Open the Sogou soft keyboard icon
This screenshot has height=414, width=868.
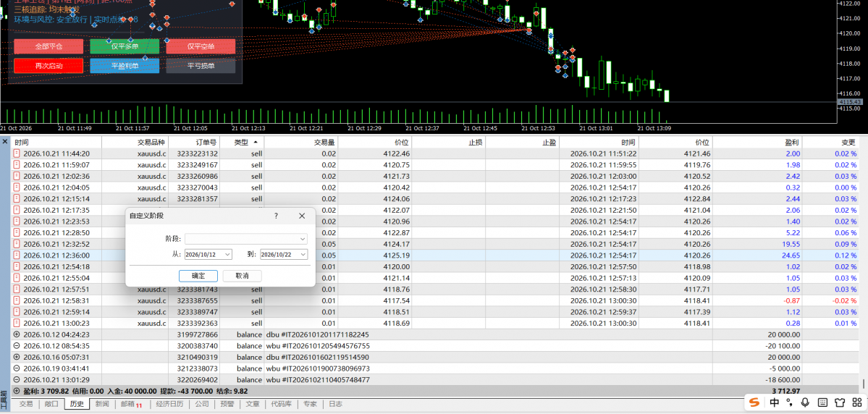[x=822, y=402]
